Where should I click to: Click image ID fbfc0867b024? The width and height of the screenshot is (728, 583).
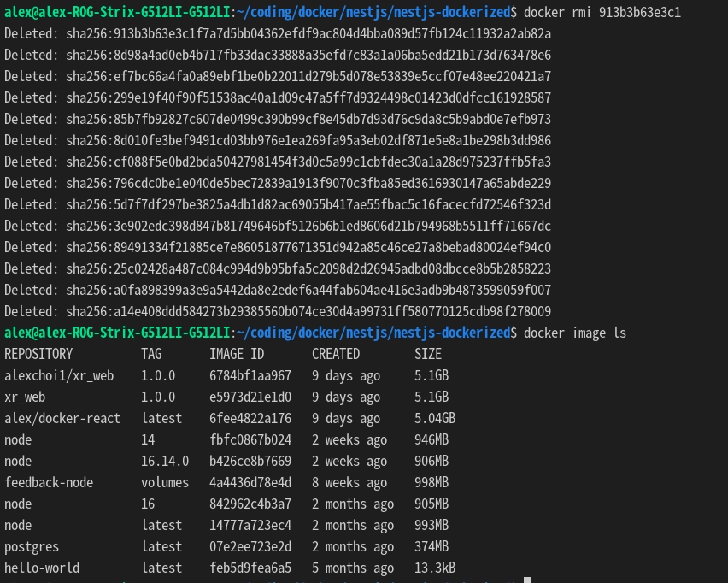click(x=250, y=440)
